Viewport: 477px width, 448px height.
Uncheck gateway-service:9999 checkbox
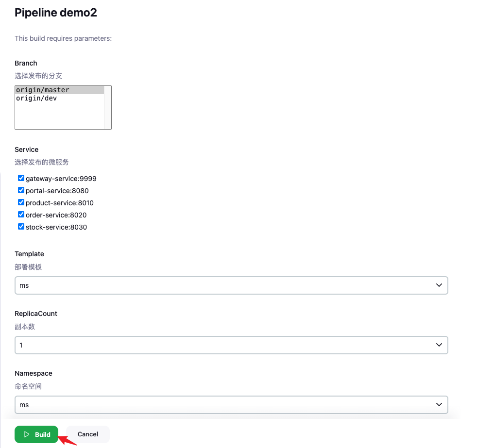pyautogui.click(x=21, y=178)
